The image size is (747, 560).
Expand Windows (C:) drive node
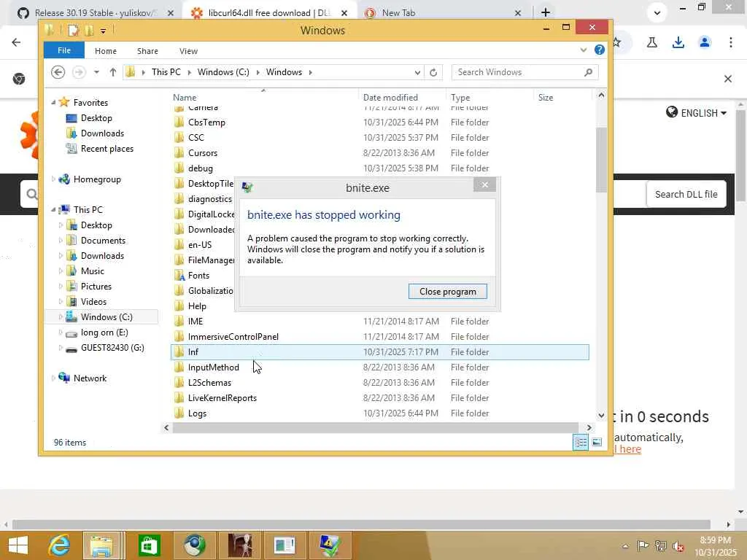[x=61, y=317]
